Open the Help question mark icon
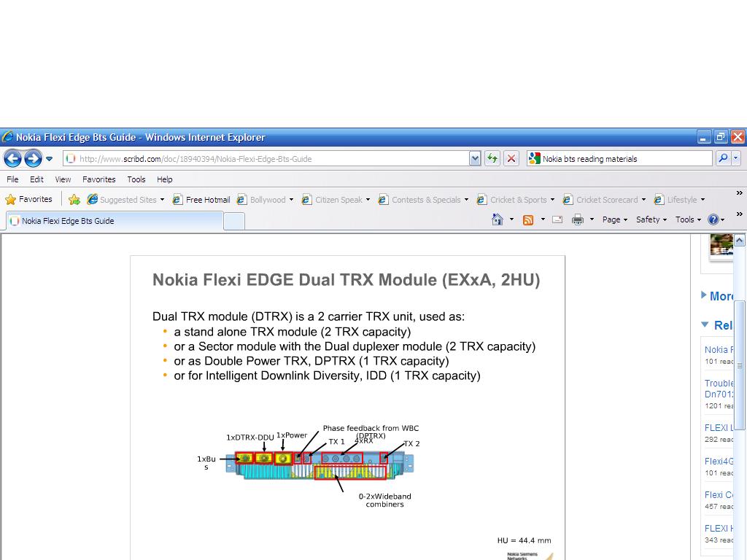The image size is (747, 560). pos(713,219)
